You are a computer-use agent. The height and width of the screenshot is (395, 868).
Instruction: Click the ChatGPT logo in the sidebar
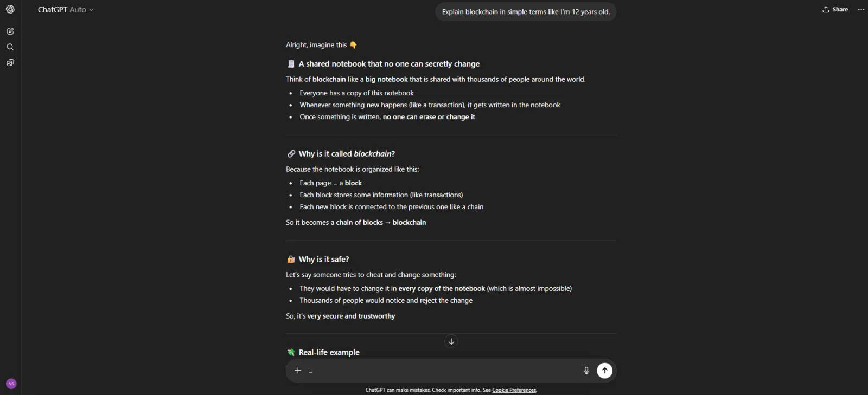point(10,9)
